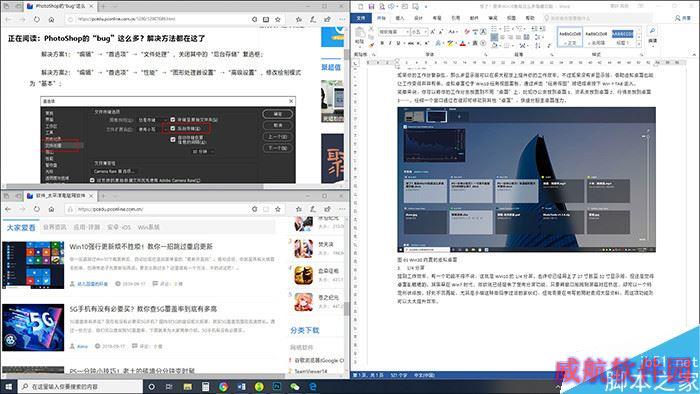The height and width of the screenshot is (394, 700).
Task: Open WeChat from the taskbar
Action: [x=295, y=386]
